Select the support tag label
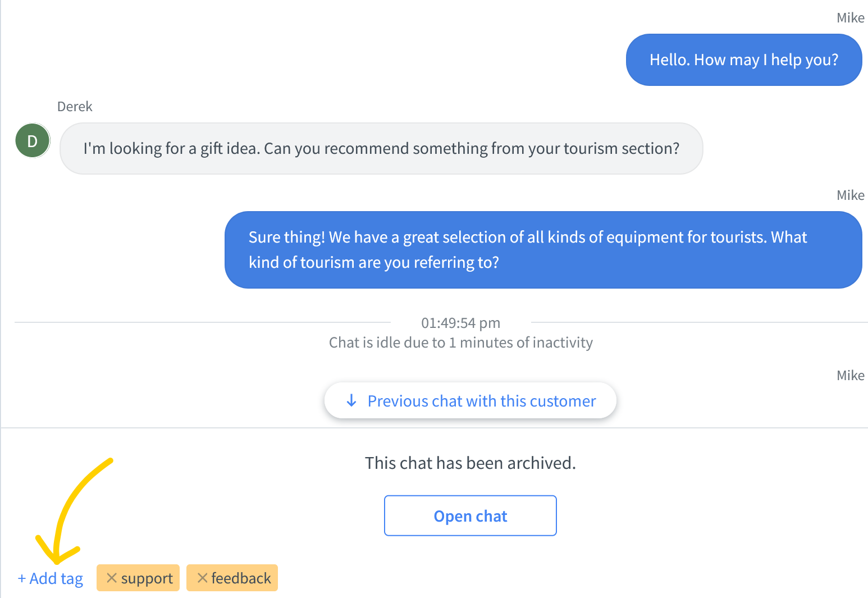 [147, 578]
